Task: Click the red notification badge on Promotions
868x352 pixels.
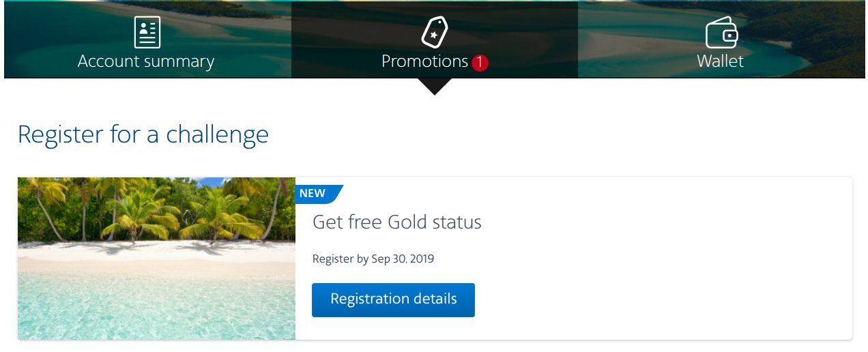Action: coord(480,63)
